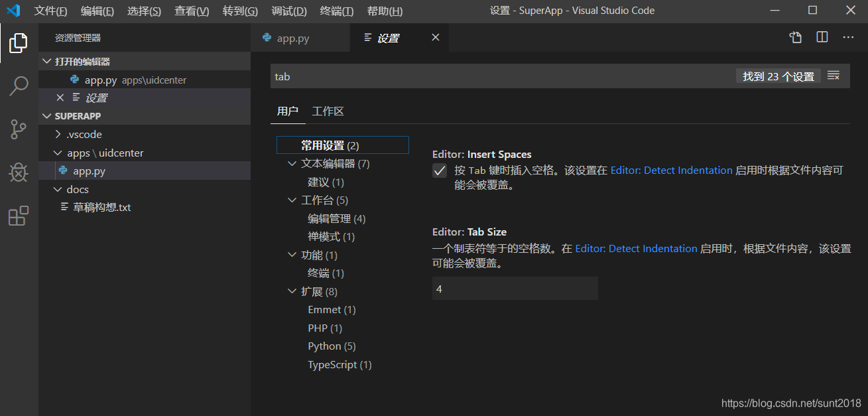Follow Detect Indentation link under Insert Spaces
The width and height of the screenshot is (868, 416).
[x=671, y=171]
